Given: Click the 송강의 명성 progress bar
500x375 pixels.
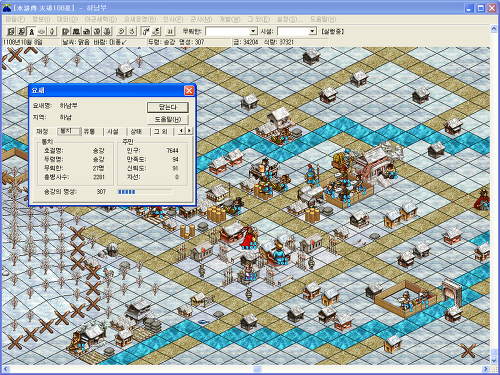Looking at the screenshot, I should click(145, 192).
